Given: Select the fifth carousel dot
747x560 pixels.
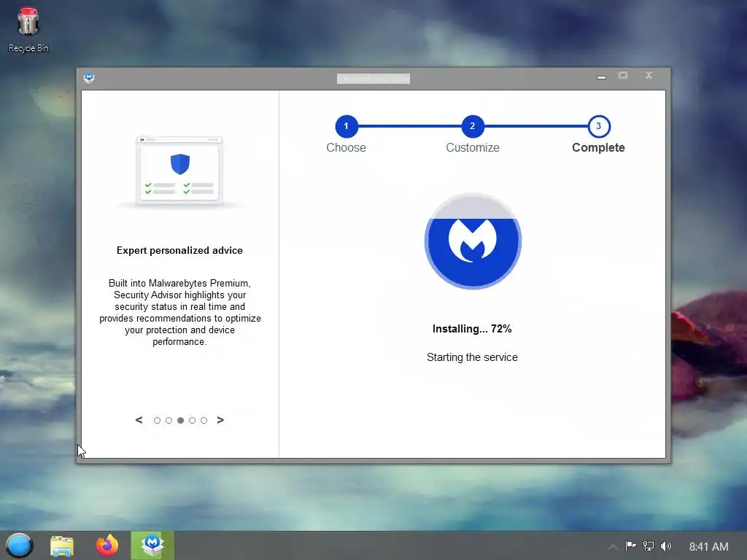Looking at the screenshot, I should coord(204,421).
